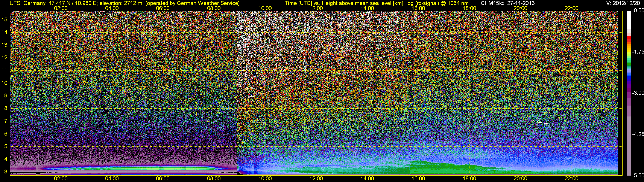The height and width of the screenshot is (182, 644).
Task: Click the 04:00 label on the bottom time axis
Action: pyautogui.click(x=112, y=179)
